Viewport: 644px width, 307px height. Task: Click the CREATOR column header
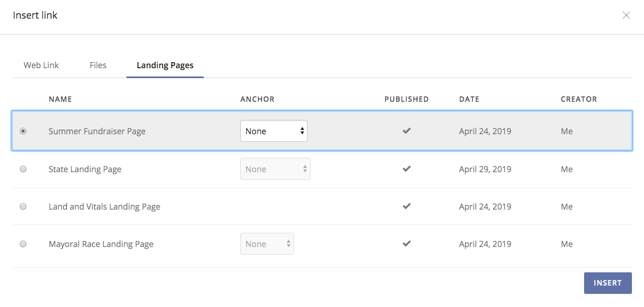click(x=579, y=99)
